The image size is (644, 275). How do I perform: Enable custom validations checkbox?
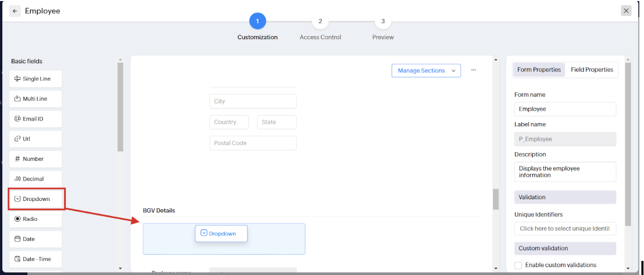pos(518,265)
